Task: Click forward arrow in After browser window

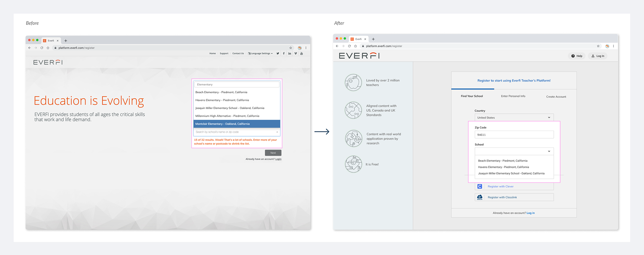Action: coord(343,46)
